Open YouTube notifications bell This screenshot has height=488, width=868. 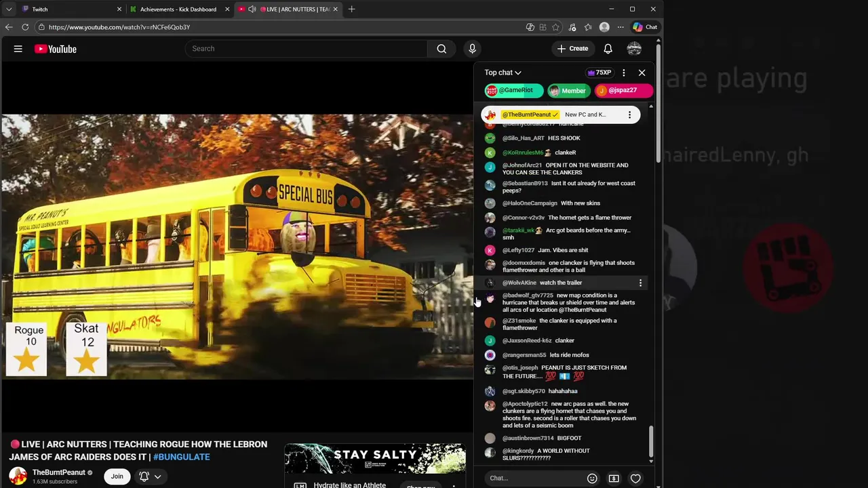(x=608, y=49)
